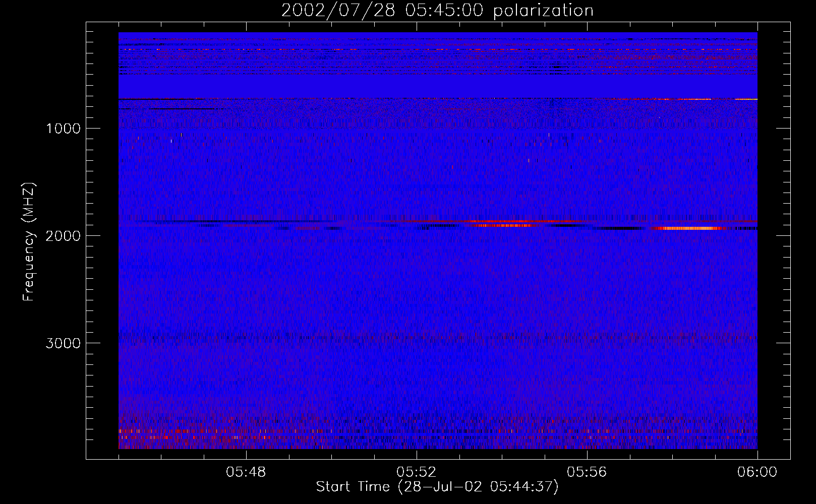Click the 05:56 time tick label
This screenshot has height=504, width=816.
(587, 472)
